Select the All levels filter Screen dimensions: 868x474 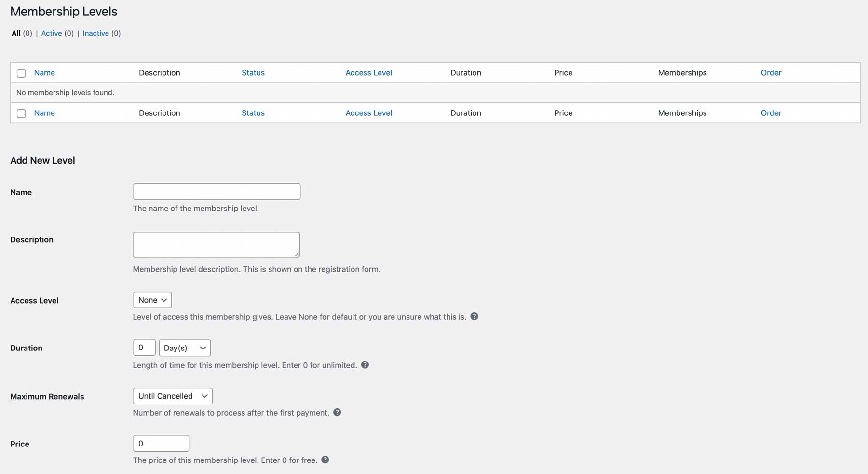17,33
